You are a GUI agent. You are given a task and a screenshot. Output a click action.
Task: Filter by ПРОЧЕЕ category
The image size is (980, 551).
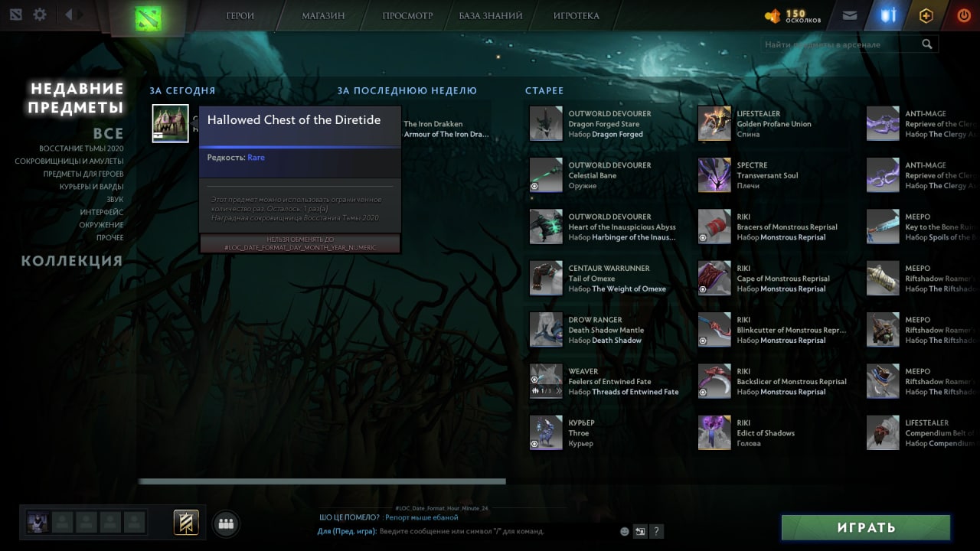pyautogui.click(x=110, y=238)
